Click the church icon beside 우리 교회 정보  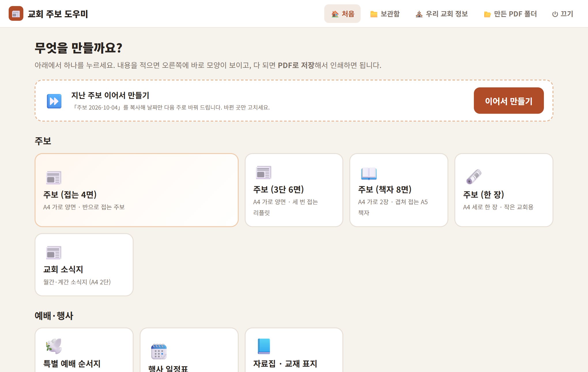(x=419, y=14)
